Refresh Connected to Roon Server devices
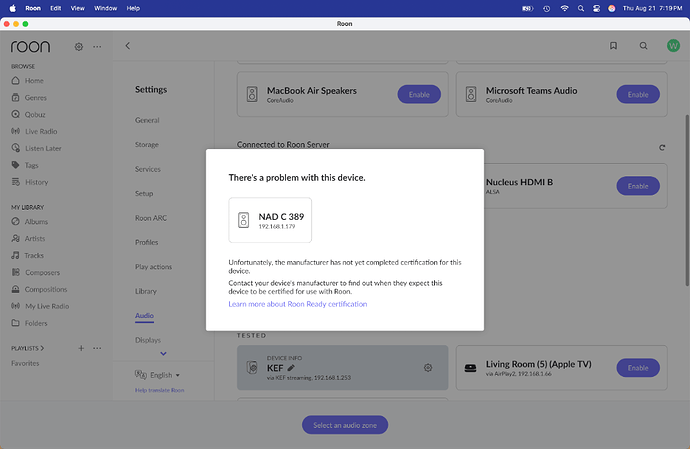 (662, 147)
